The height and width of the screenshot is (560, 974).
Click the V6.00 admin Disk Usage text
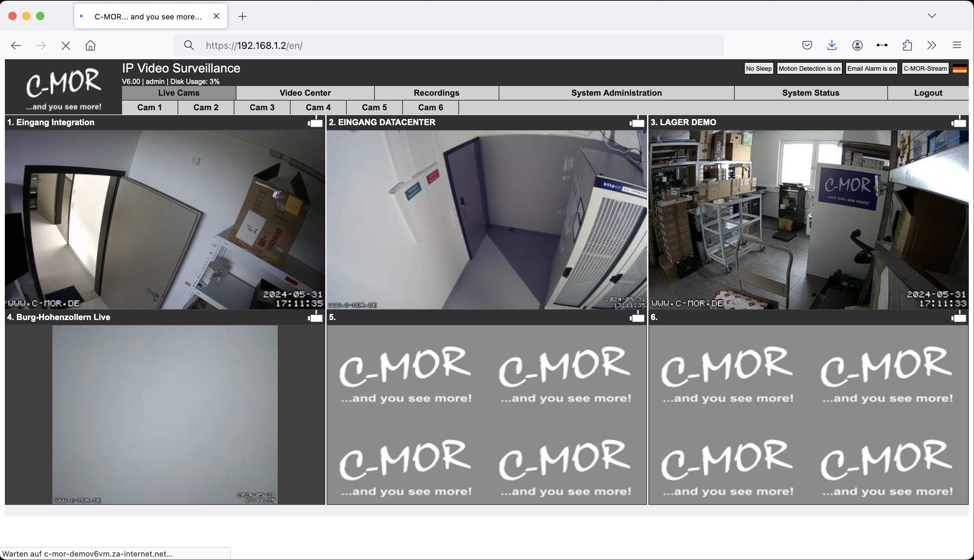[x=171, y=81]
